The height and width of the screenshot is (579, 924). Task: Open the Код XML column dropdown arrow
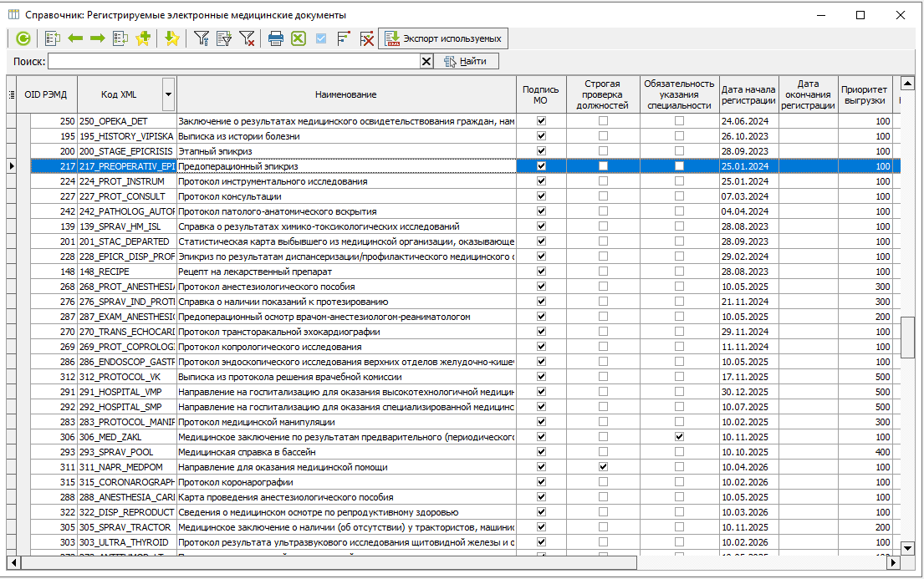point(169,94)
